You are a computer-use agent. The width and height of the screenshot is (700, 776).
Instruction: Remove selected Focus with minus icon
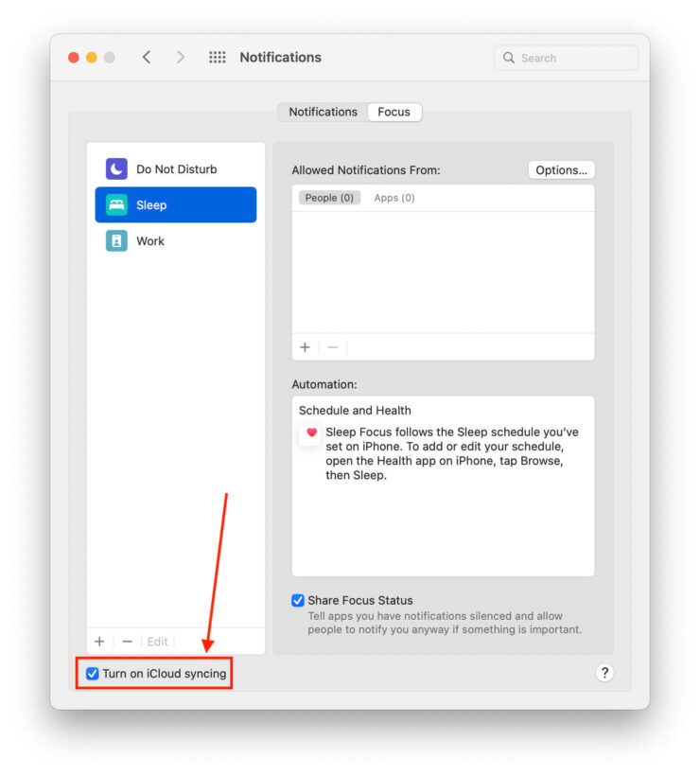[x=127, y=642]
